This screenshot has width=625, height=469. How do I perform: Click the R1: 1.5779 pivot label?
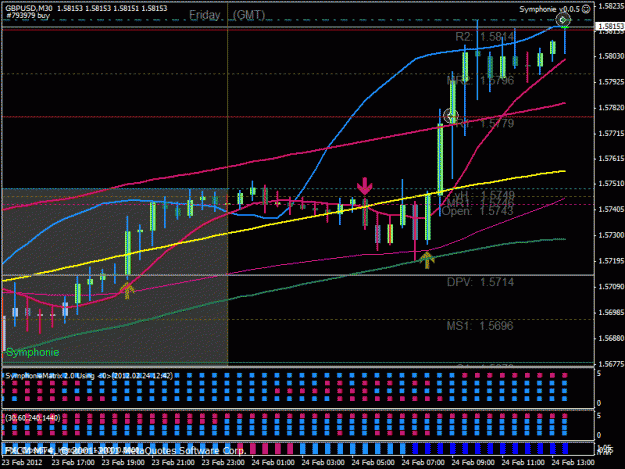485,124
